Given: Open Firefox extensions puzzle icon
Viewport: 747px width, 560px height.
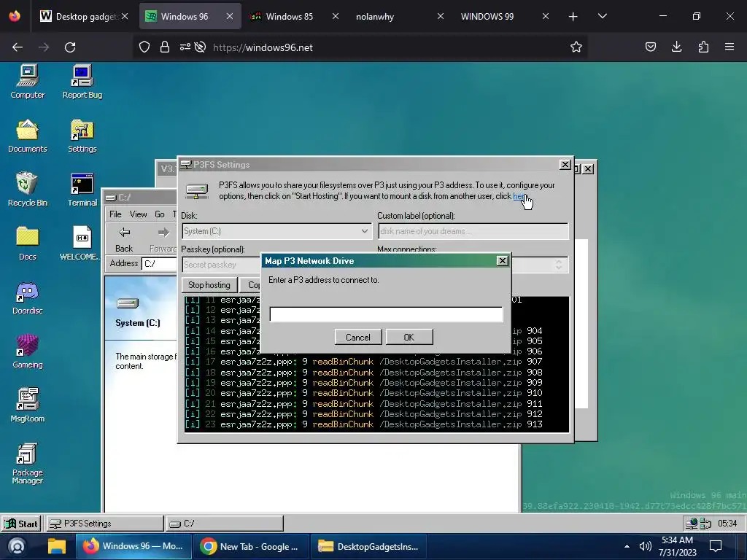Looking at the screenshot, I should [703, 47].
